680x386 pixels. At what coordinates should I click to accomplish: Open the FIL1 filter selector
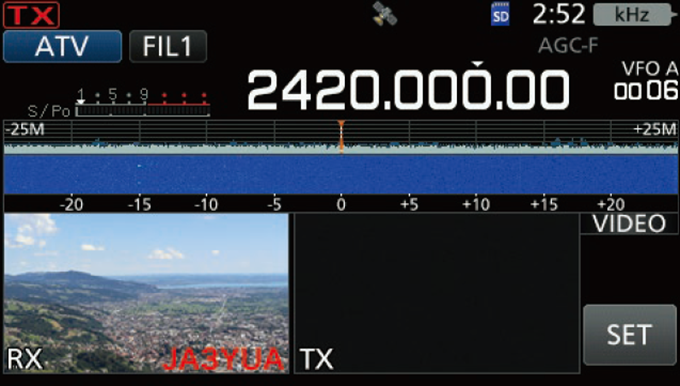pos(168,46)
